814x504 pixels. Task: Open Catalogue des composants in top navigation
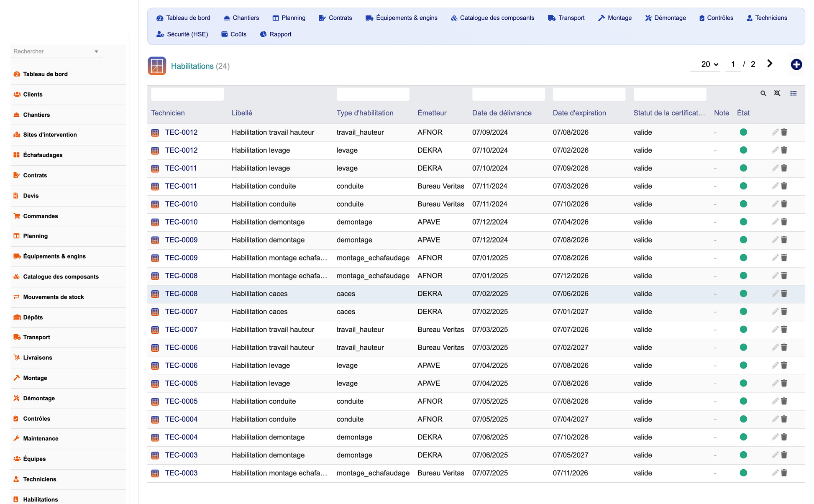click(492, 18)
